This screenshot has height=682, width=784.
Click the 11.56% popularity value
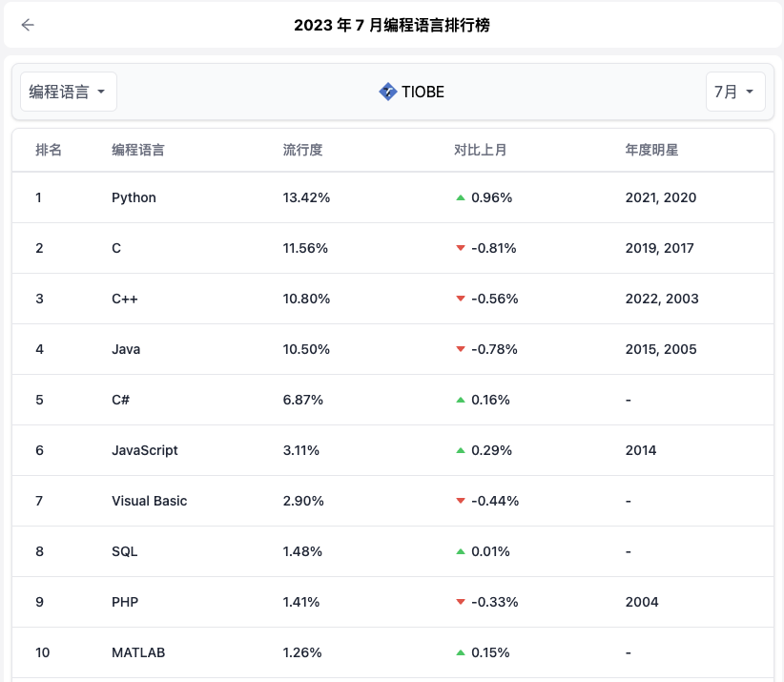click(305, 249)
